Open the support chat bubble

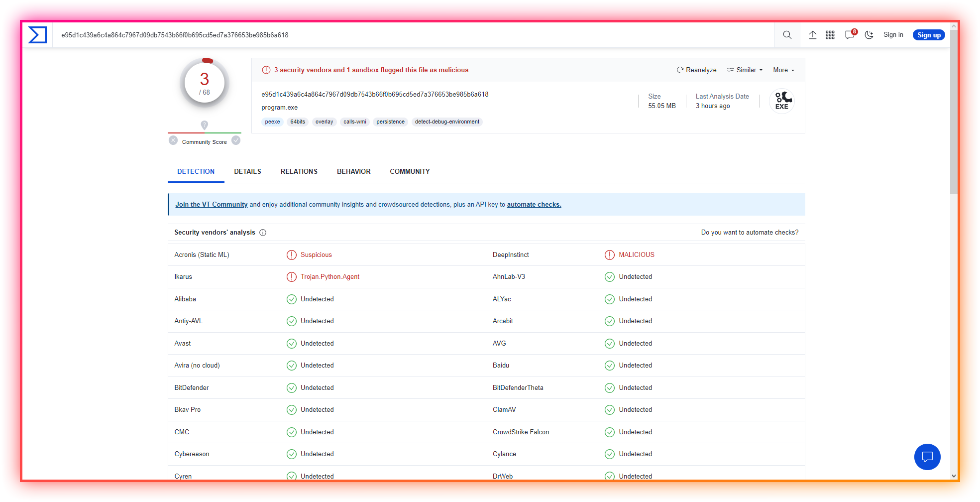(927, 457)
